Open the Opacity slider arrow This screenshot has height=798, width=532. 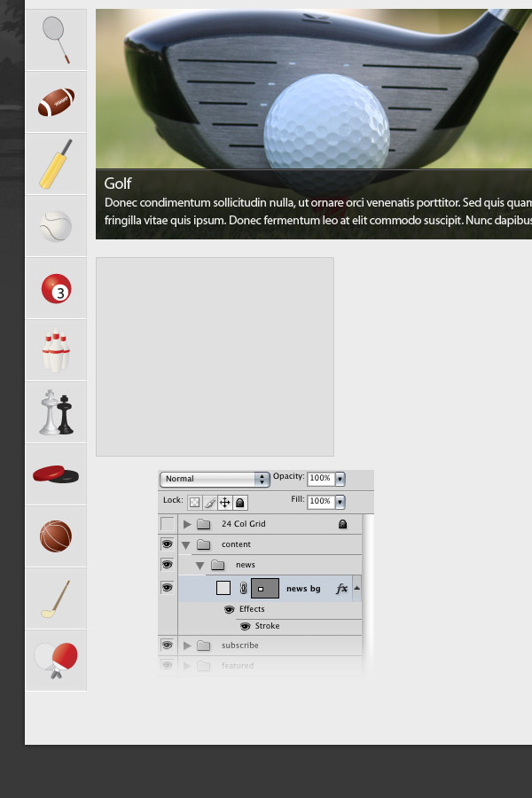[x=340, y=479]
